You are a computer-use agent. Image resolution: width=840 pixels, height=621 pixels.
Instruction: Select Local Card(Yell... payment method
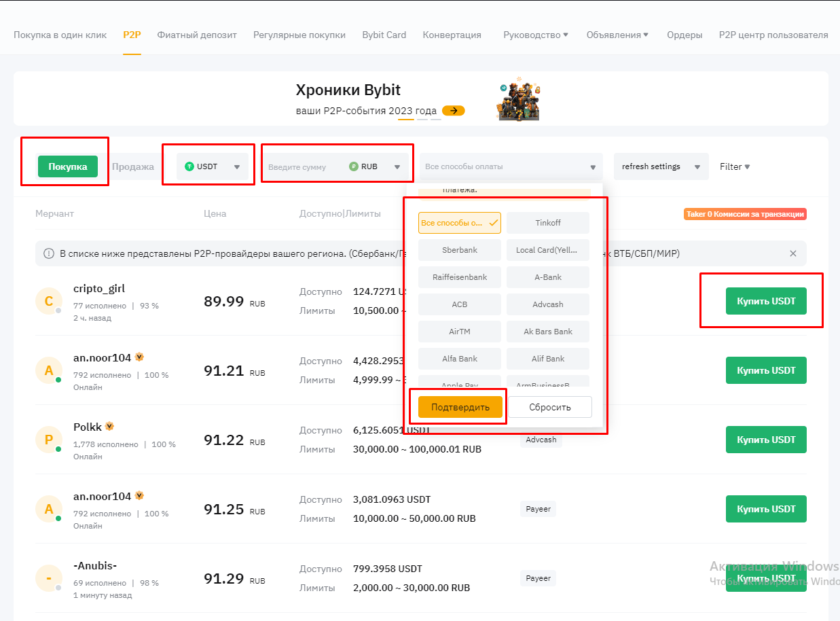[548, 250]
